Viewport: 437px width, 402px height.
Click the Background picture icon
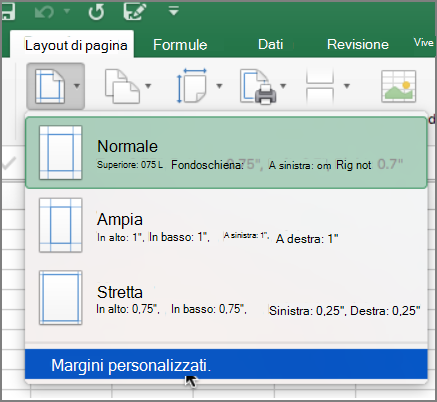click(x=399, y=86)
